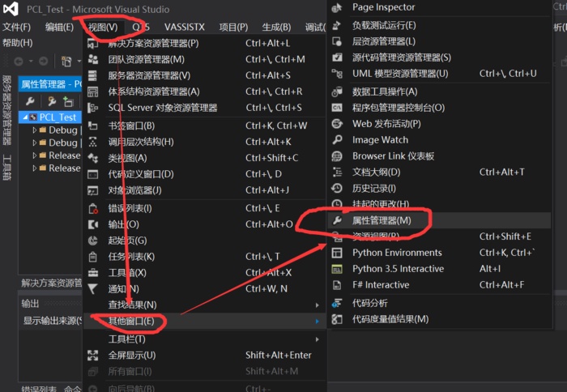The image size is (567, 392).
Task: Click the Error List (错误列表) icon
Action: [93, 209]
